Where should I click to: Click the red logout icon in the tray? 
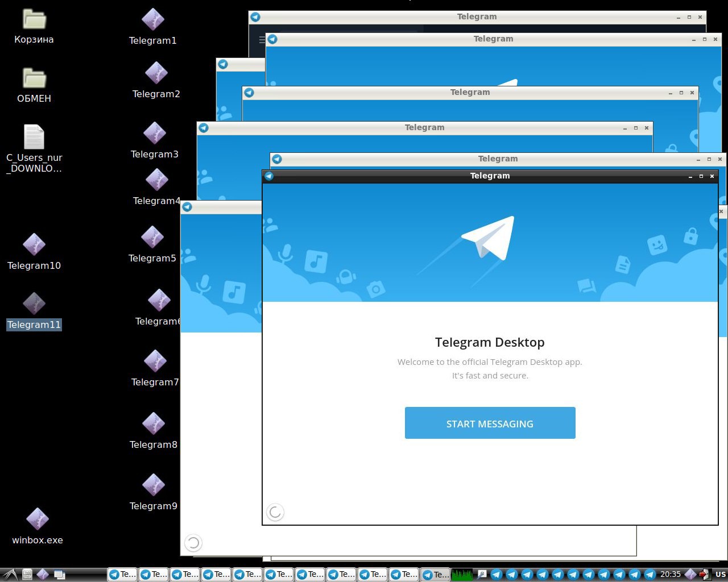click(x=705, y=575)
